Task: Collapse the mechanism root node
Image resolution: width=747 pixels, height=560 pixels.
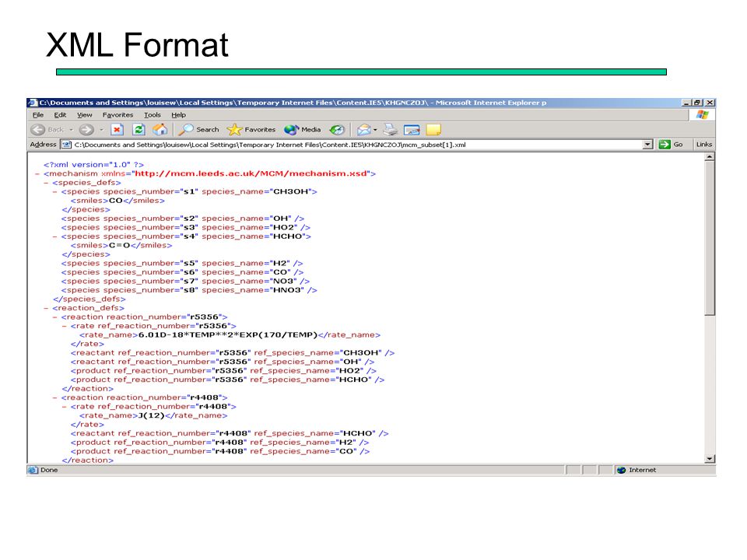Action: coord(37,173)
